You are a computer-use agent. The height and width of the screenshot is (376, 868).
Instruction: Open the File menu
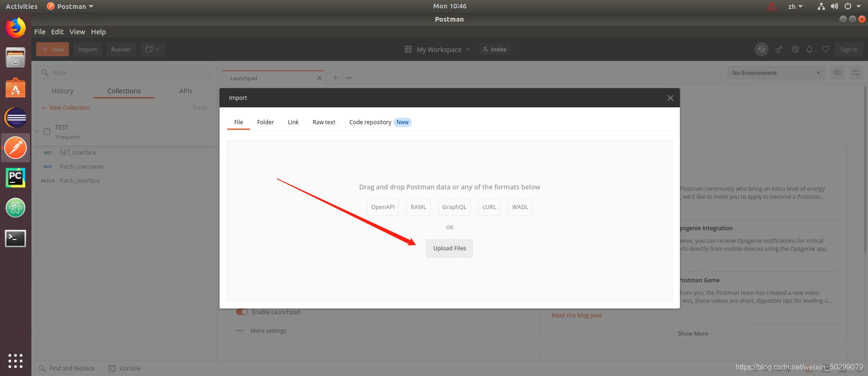tap(40, 31)
